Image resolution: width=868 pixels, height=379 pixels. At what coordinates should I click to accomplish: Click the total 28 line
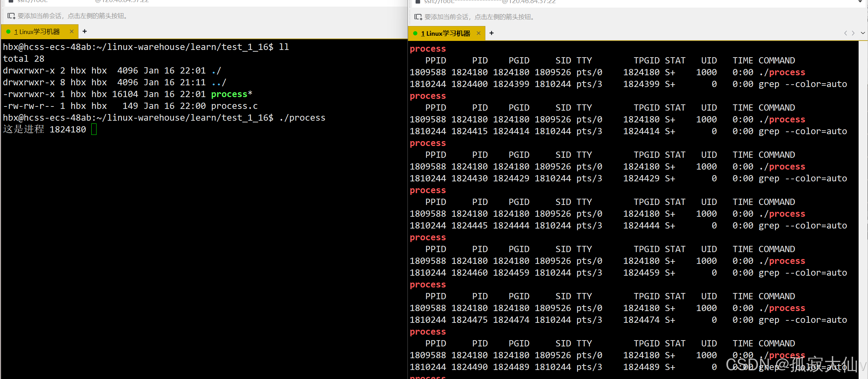coord(24,59)
